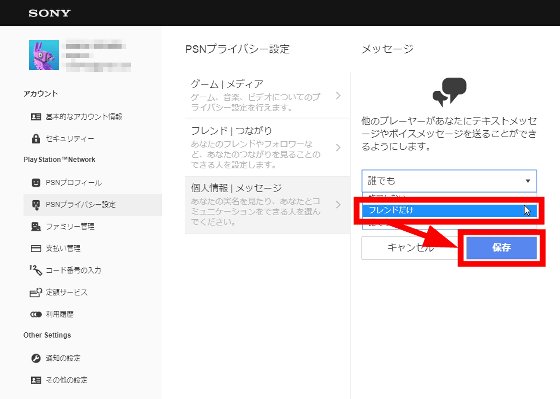
Task: Click the dropdown arrow of 誰でも selector
Action: click(528, 181)
